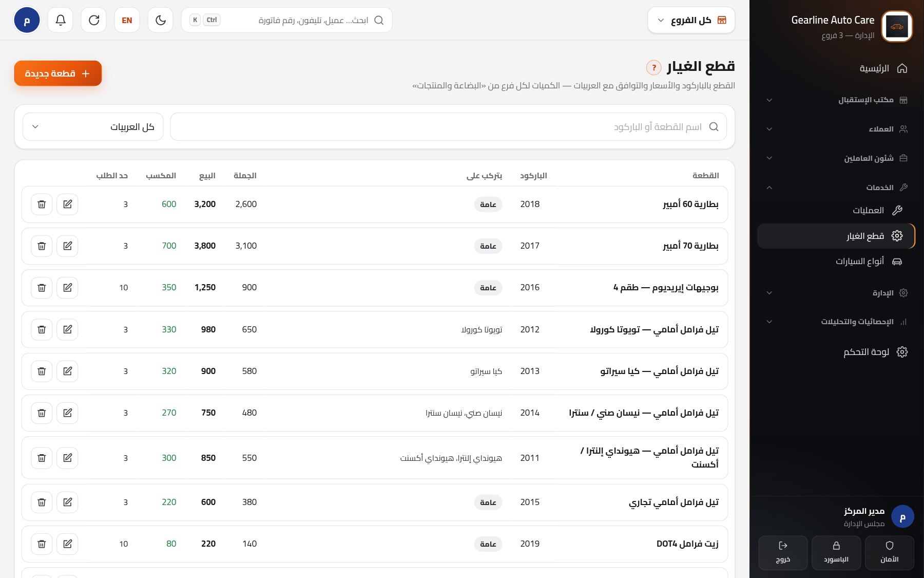Delete the بوجيهات إيريديوم row
This screenshot has width=924, height=578.
(42, 288)
